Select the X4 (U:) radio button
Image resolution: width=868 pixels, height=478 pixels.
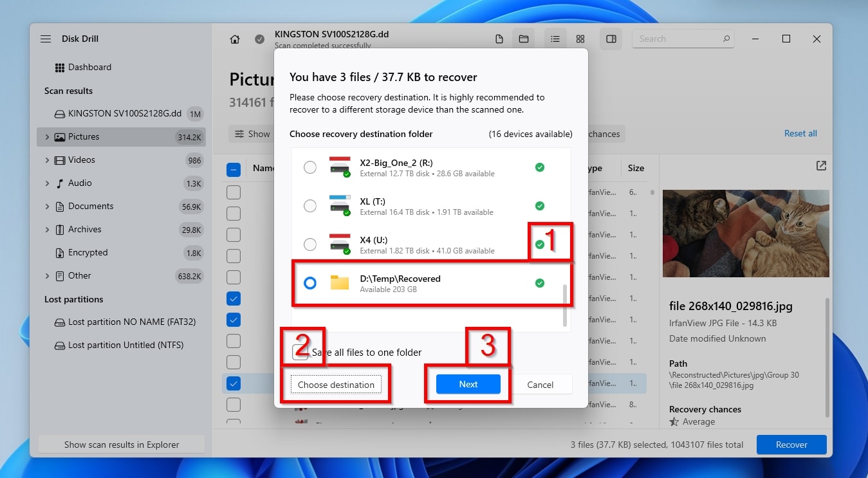click(310, 244)
